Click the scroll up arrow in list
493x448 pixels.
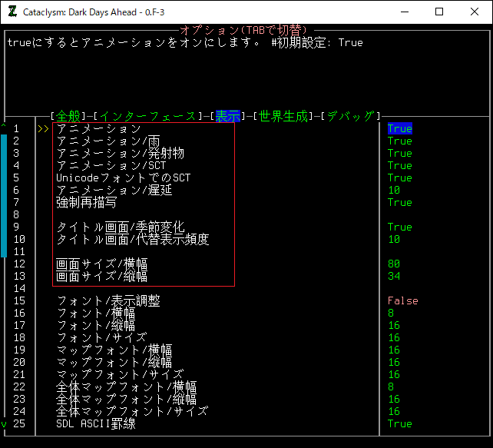coord(4,128)
